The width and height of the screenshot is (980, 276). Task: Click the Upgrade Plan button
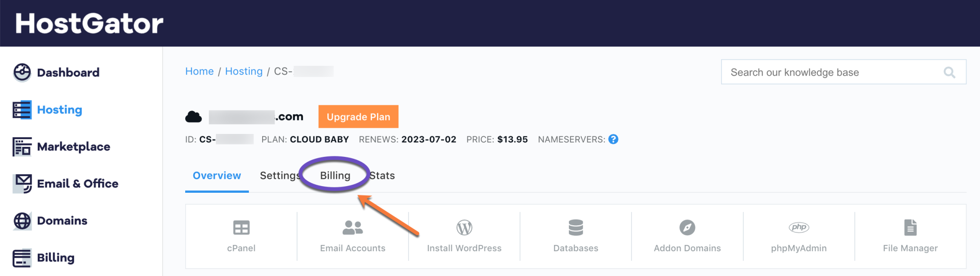[358, 116]
